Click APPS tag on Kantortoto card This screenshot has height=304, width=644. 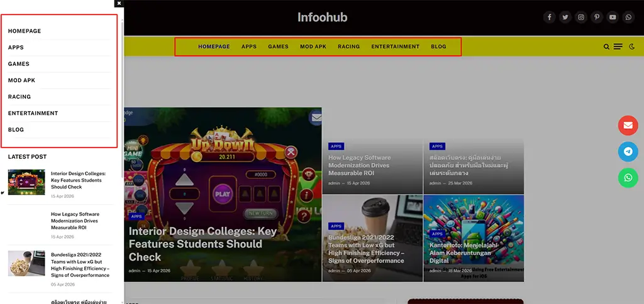[438, 234]
